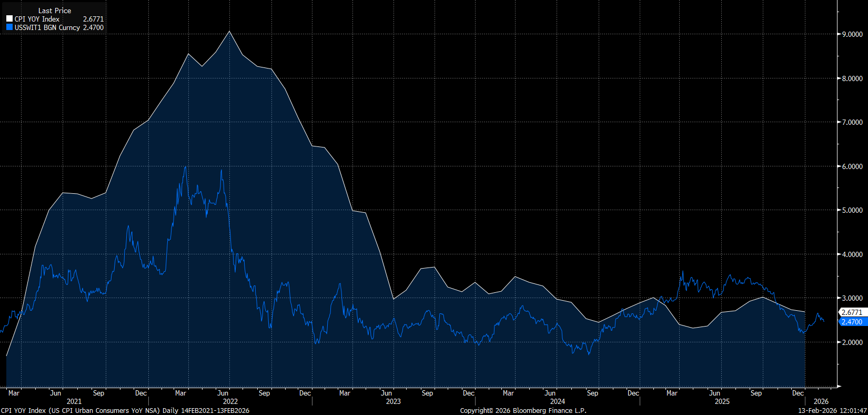Click the 'Copyright© 2026 Bloomberg Finance L.P.' footer text

pos(523,410)
